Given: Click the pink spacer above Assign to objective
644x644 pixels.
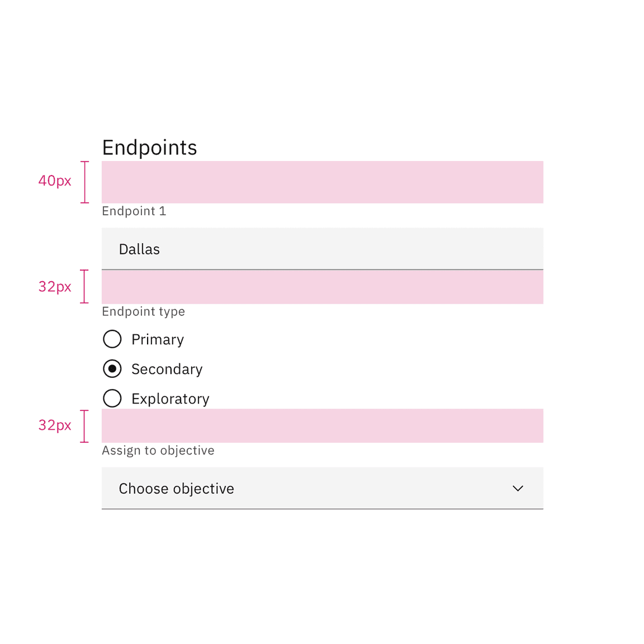Looking at the screenshot, I should tap(322, 425).
